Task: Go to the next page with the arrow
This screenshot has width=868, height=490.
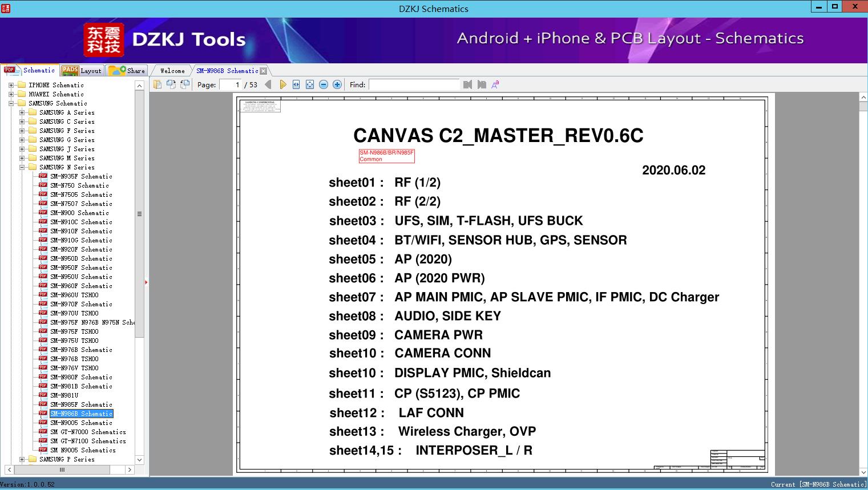Action: tap(282, 84)
